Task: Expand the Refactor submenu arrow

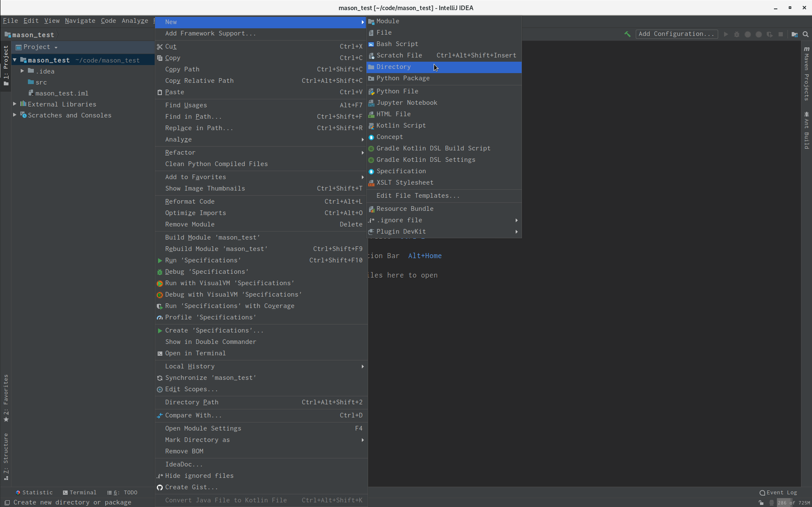Action: pyautogui.click(x=363, y=153)
